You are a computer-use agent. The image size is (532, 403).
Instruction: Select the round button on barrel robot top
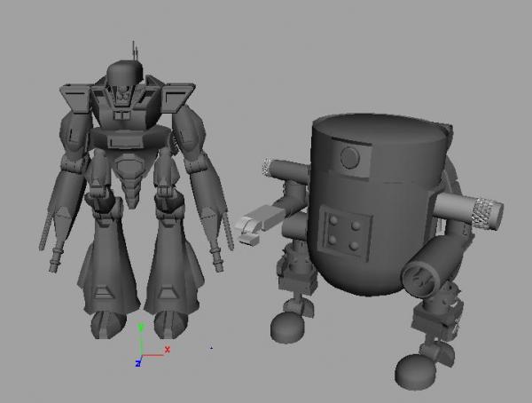click(x=350, y=157)
